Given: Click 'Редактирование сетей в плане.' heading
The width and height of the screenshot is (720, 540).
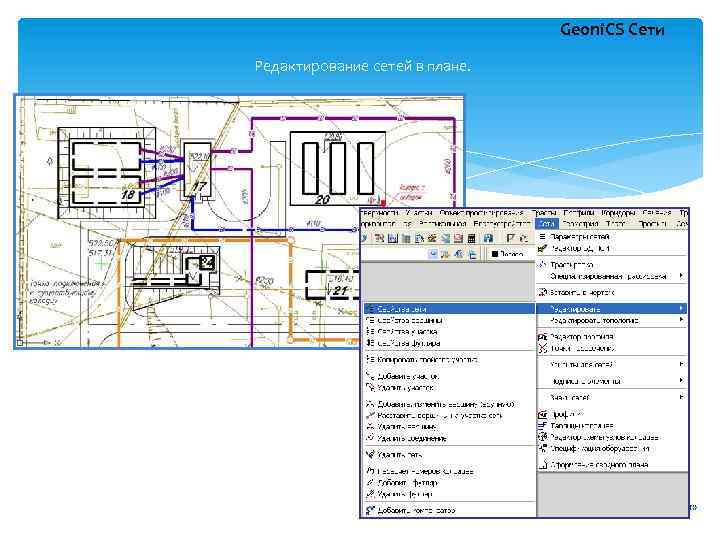Looking at the screenshot, I should (x=363, y=66).
